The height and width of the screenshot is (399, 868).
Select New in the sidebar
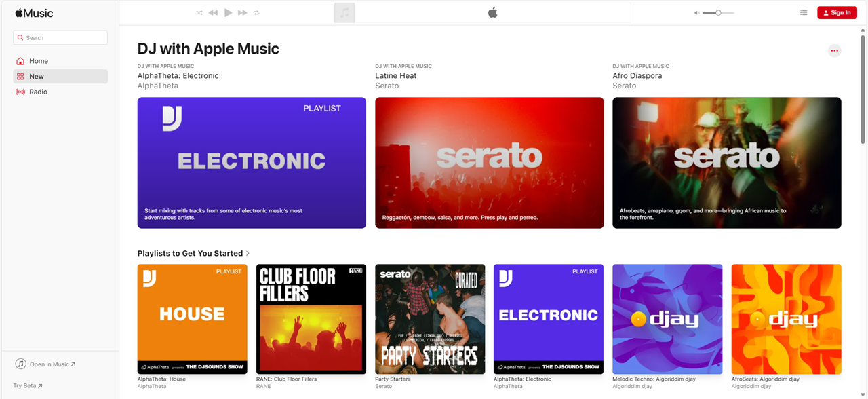[x=60, y=77]
